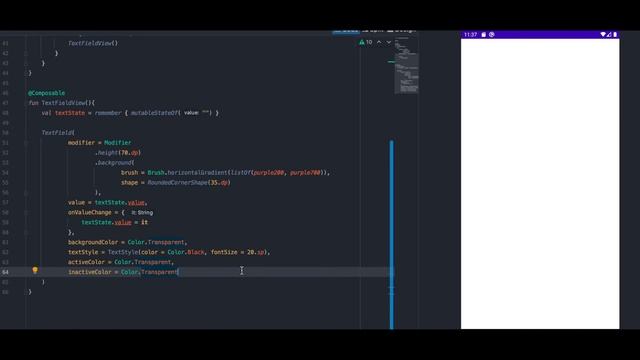This screenshot has height=360, width=640.
Task: Collapse the code block starting at modifier = Modifier
Action: [26, 143]
